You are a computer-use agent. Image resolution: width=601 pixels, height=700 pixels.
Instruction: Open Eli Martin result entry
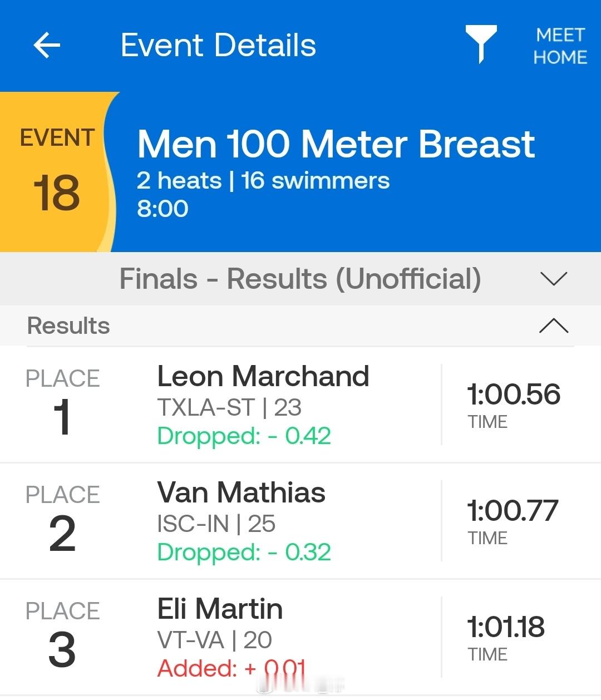[220, 609]
